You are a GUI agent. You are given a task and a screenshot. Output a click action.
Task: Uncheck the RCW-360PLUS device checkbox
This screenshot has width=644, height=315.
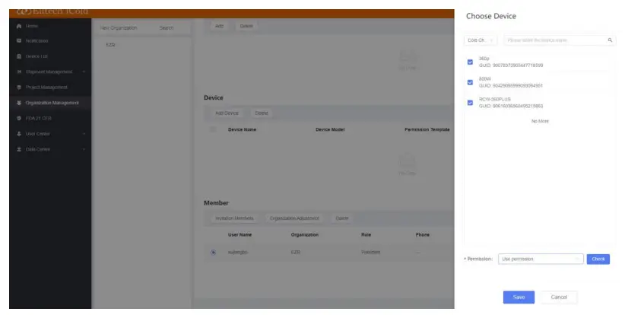click(470, 103)
